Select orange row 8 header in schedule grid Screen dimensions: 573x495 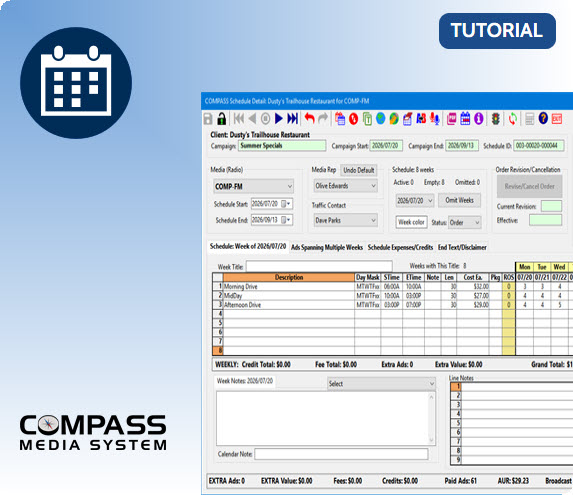coord(218,350)
